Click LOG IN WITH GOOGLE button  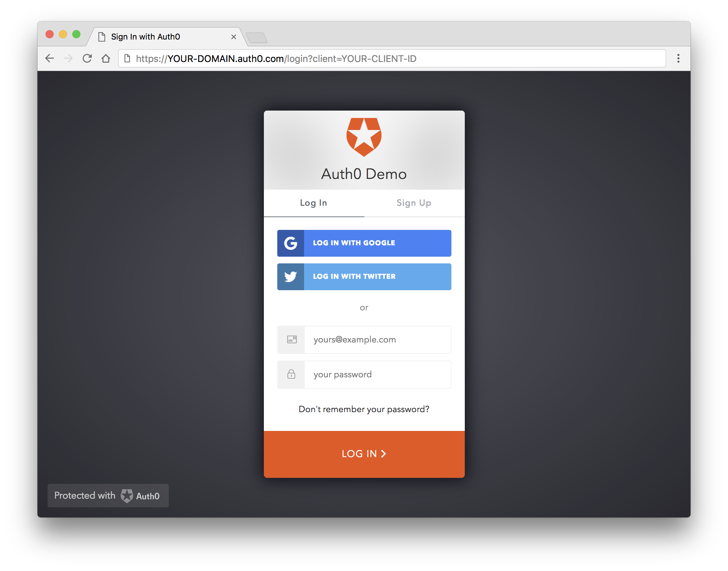coord(364,243)
